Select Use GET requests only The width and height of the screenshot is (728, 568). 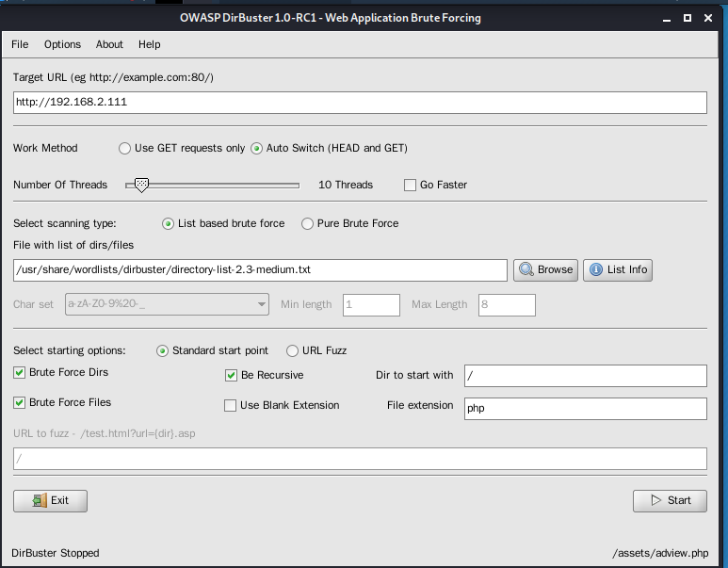pos(125,148)
